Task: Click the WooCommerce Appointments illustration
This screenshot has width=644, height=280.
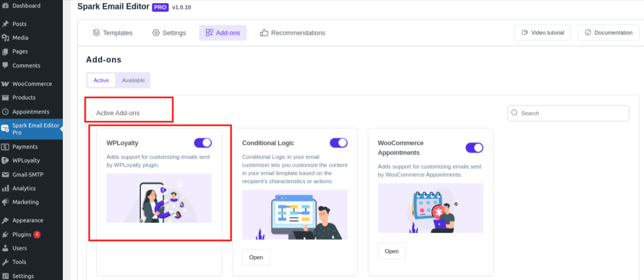Action: tap(430, 208)
